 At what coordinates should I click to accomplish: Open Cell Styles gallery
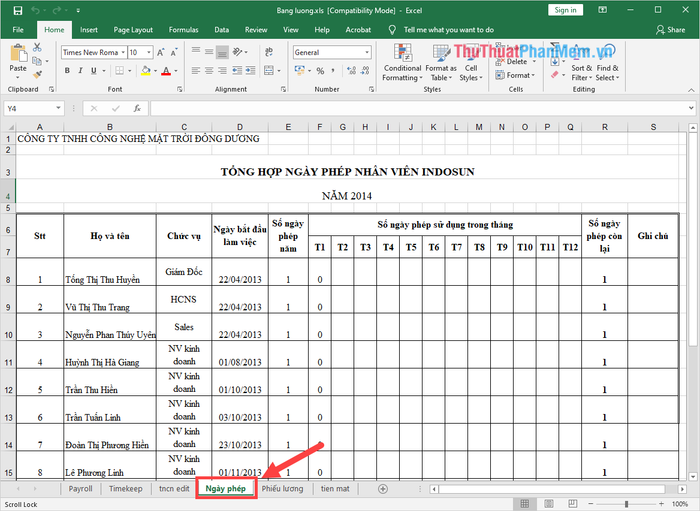471,62
